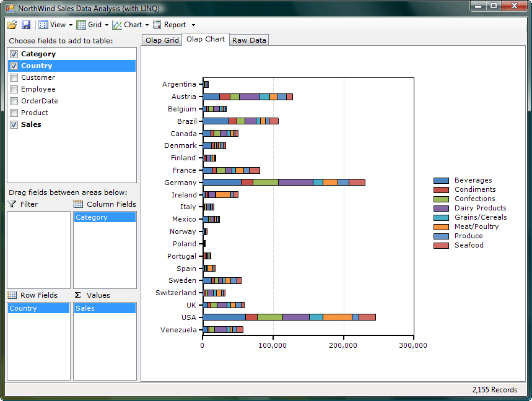Check the OrderDate field checkbox
This screenshot has width=532, height=401.
[x=14, y=101]
